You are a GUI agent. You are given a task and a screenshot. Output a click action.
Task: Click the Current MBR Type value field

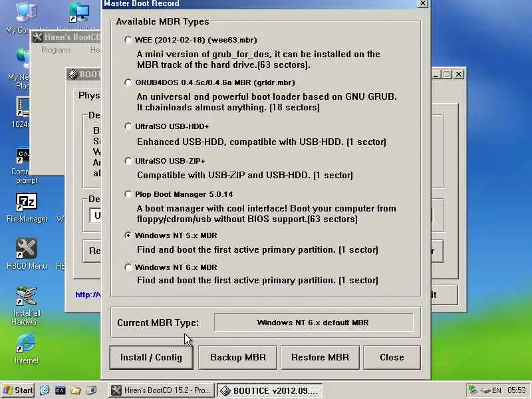(313, 323)
